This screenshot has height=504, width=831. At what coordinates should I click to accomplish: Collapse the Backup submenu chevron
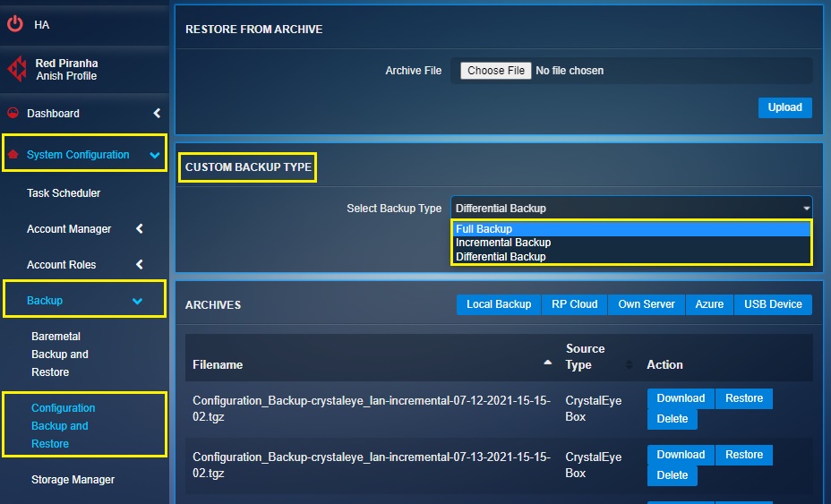[137, 301]
